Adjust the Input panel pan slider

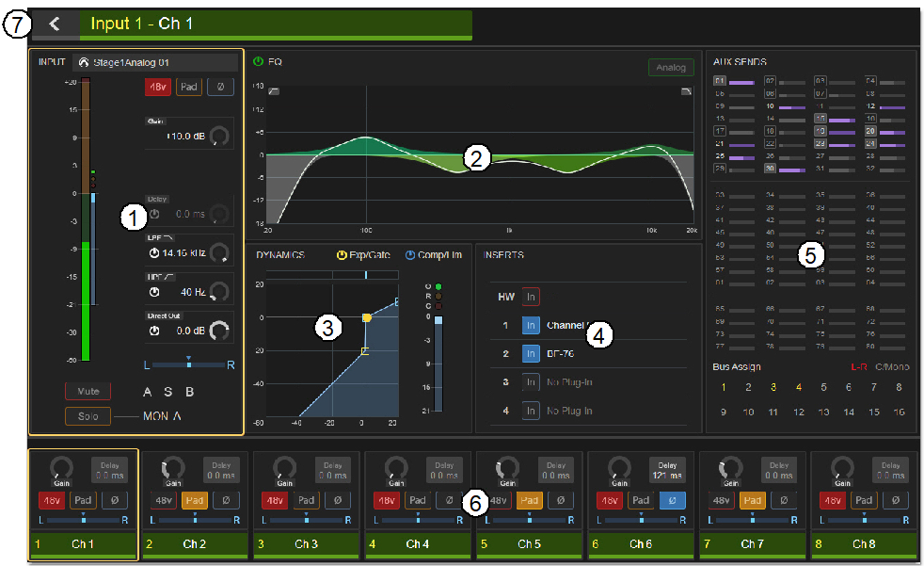click(x=188, y=365)
